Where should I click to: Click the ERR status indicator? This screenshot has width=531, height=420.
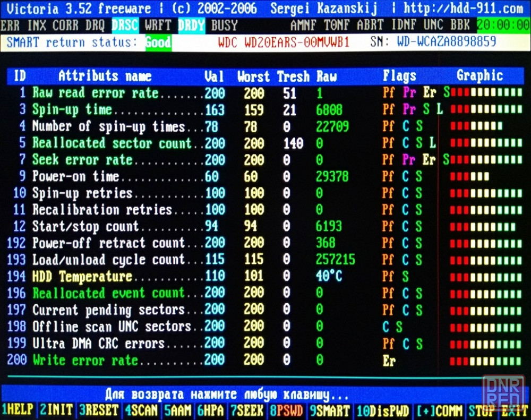pos(10,25)
